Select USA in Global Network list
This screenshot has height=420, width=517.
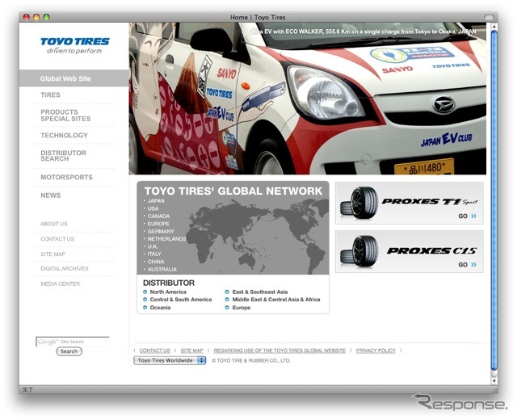coord(153,208)
